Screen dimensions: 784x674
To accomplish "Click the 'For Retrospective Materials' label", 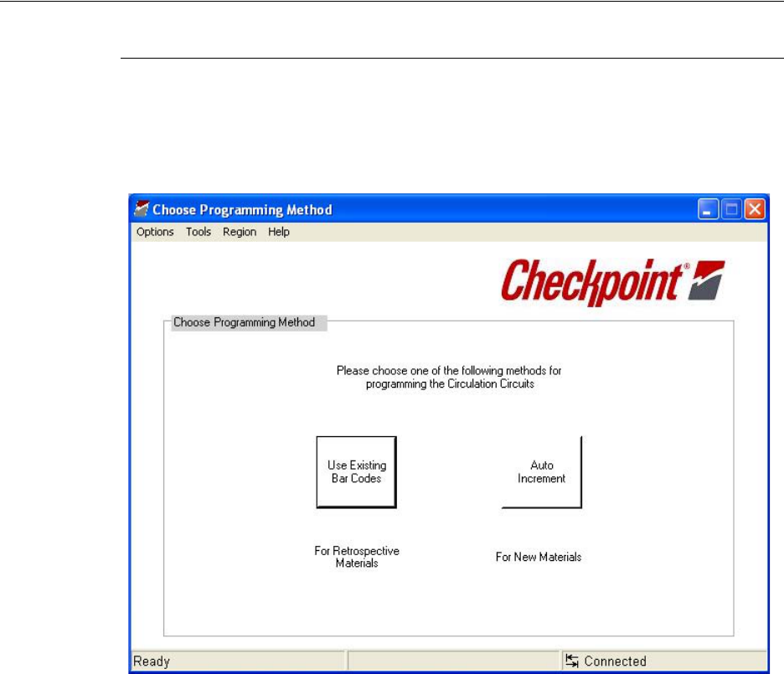I will click(x=357, y=557).
